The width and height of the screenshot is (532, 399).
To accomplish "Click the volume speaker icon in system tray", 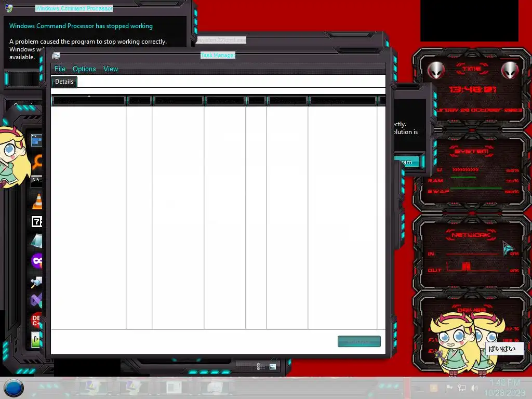I will coord(474,388).
